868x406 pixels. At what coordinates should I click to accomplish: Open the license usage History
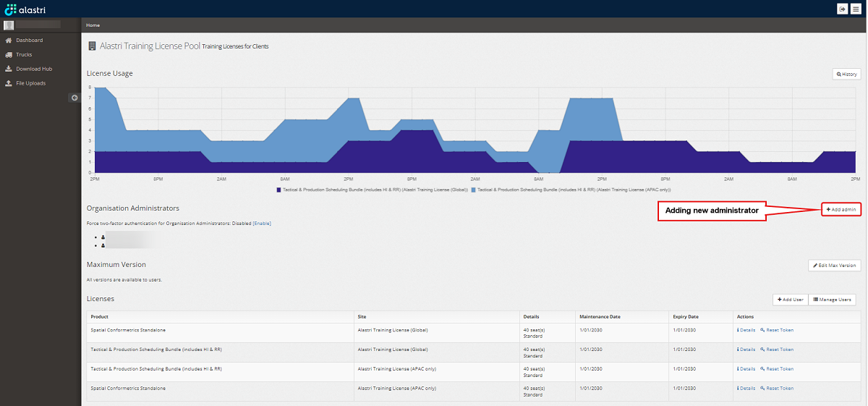tap(846, 74)
